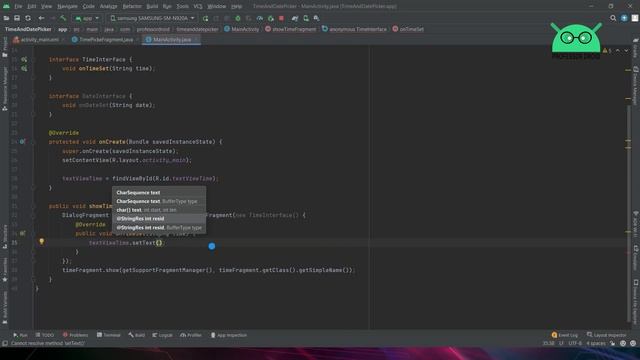The image size is (640, 360).
Task: Click the yellow intention lightbulb icon
Action: 42,242
